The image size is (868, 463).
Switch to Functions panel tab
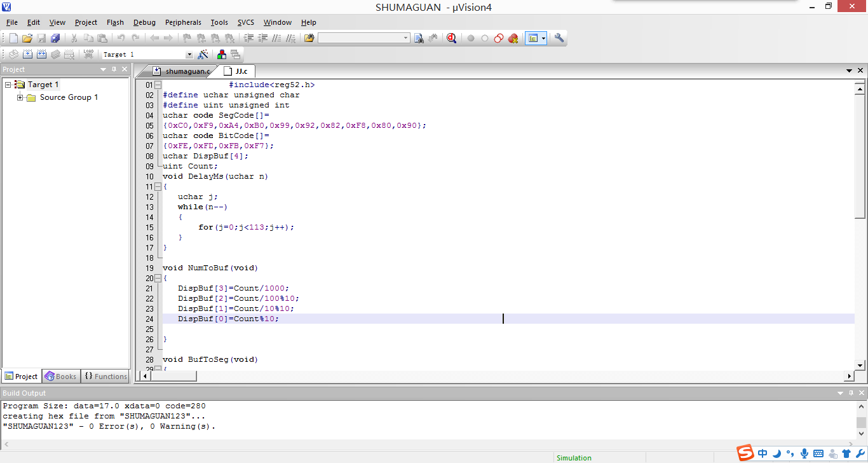coord(106,377)
